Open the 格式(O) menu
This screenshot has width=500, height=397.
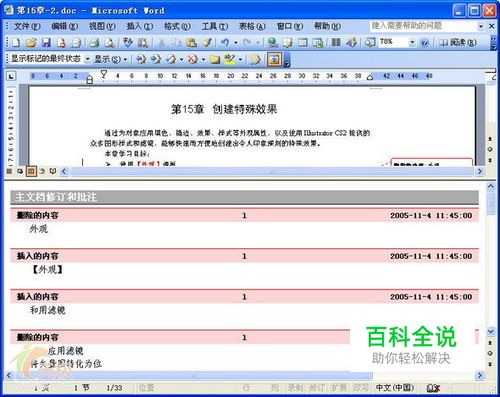(177, 26)
